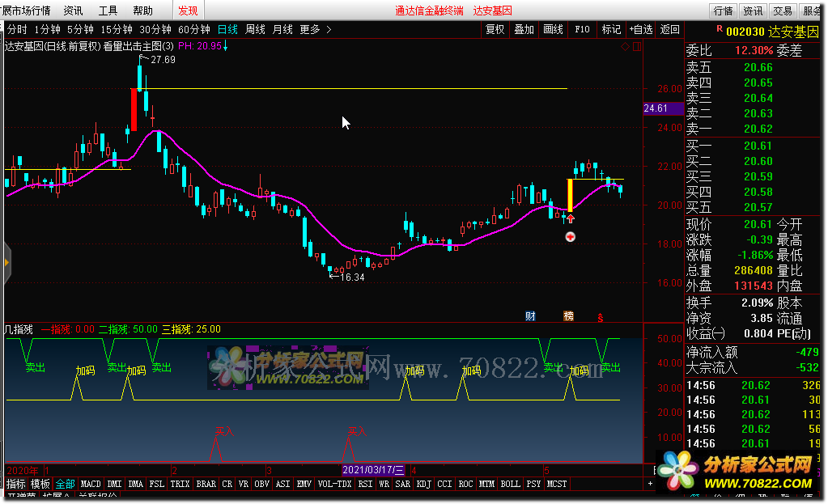The height and width of the screenshot is (504, 828).
Task: Click the 复权 button
Action: click(x=495, y=30)
